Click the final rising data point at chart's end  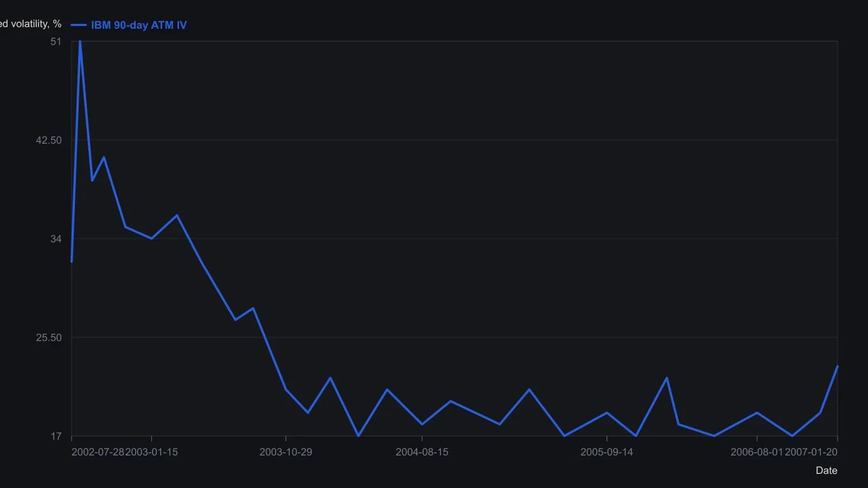click(x=837, y=367)
